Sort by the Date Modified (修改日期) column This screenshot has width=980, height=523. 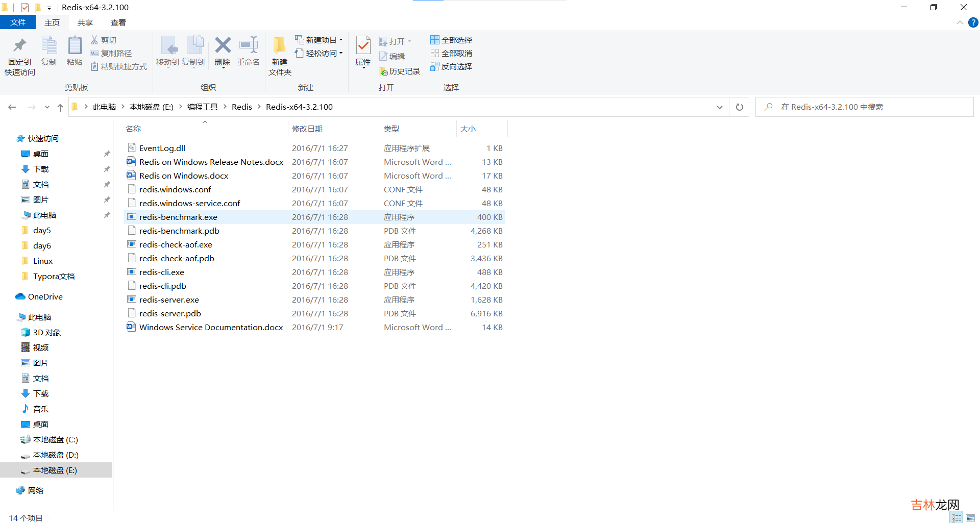click(x=334, y=129)
